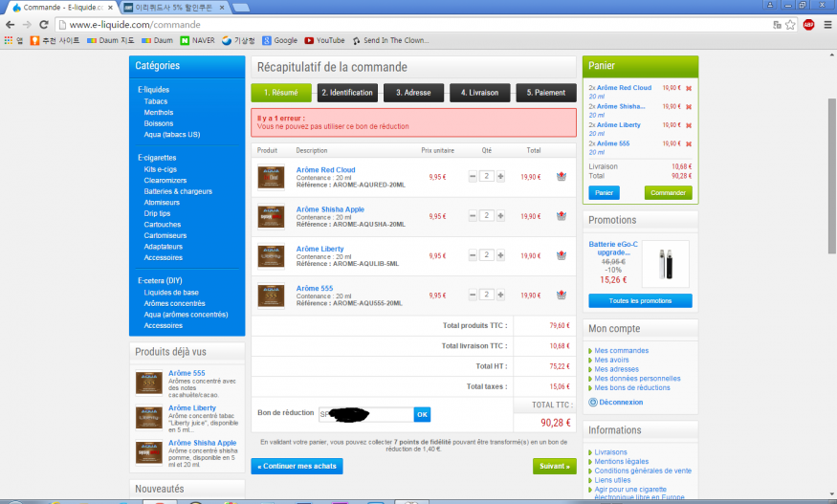Viewport: 837px width, 504px height.
Task: Remove Arôme Shisha Apple from Panier sidebar
Action: pyautogui.click(x=689, y=107)
